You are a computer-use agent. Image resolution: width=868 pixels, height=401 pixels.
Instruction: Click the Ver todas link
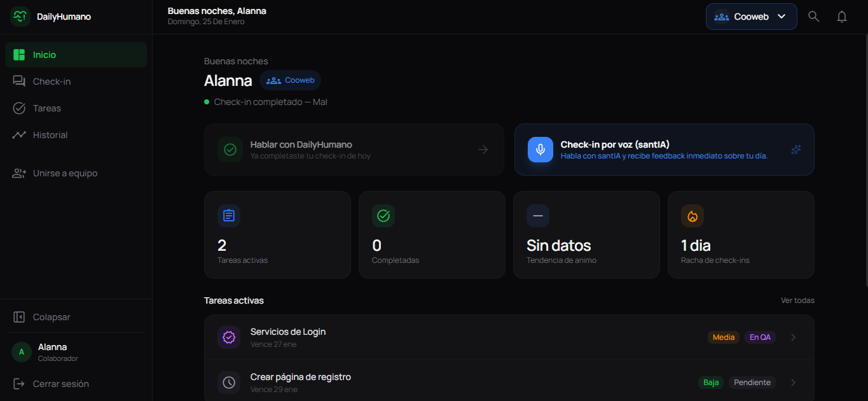[x=797, y=300]
